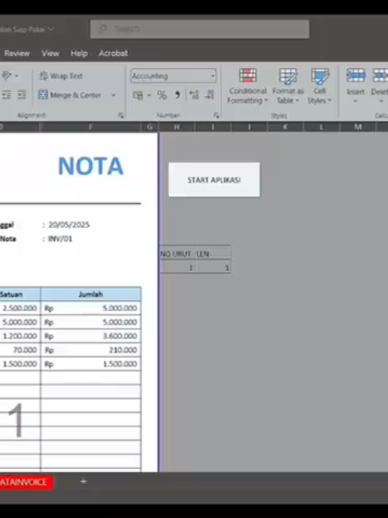388x518 pixels.
Task: Open Cell Styles gallery
Action: 320,86
